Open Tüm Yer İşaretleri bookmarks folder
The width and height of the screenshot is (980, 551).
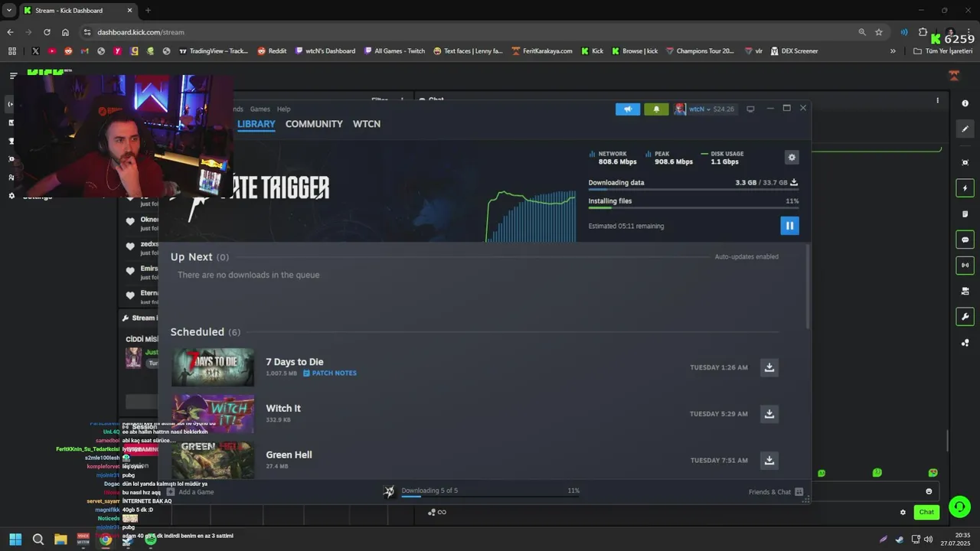(x=943, y=51)
